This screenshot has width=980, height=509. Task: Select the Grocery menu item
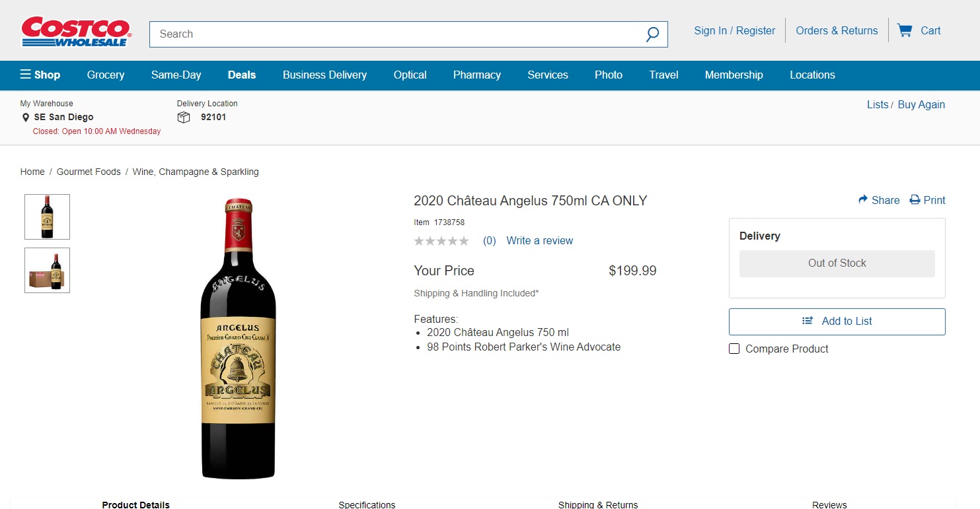[x=106, y=75]
